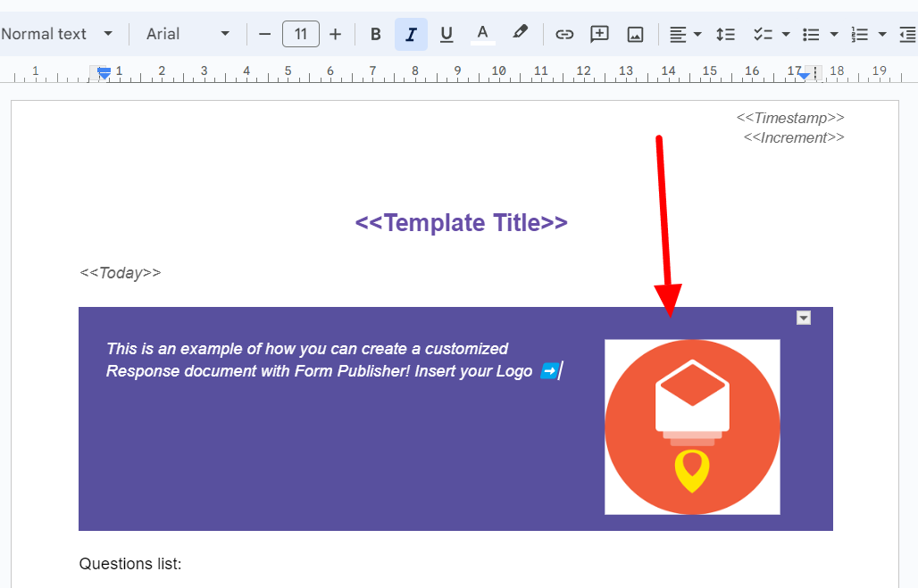
Task: Open the Arial font dropdown
Action: 188,34
